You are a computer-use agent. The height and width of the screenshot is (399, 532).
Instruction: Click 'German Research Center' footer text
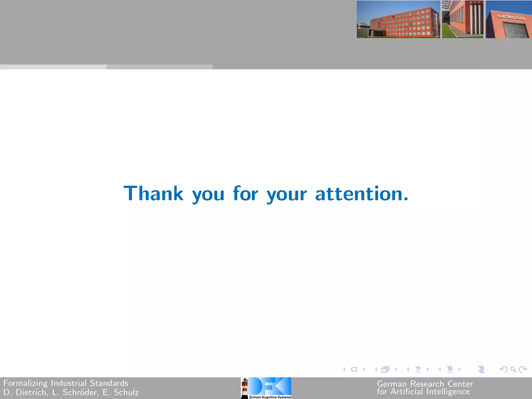[425, 384]
